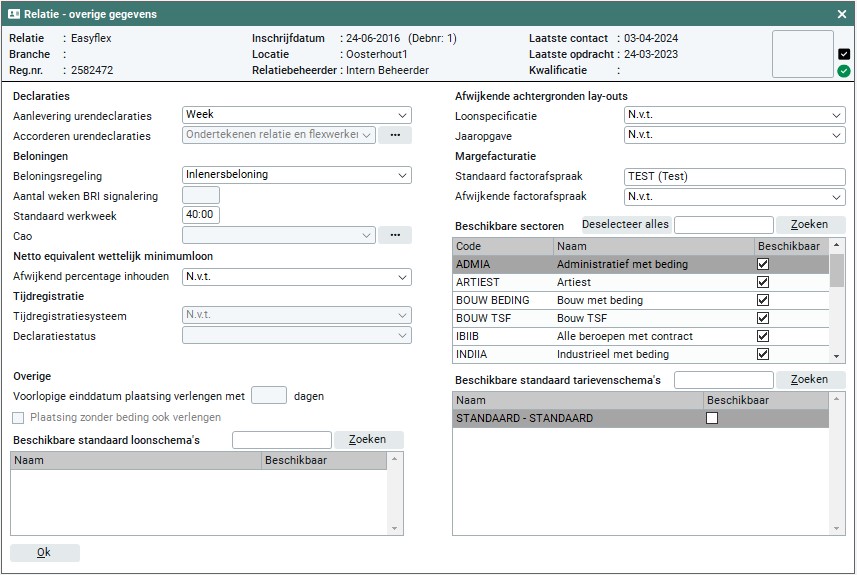857x575 pixels.
Task: Expand the Loonspecificatie layout dropdown
Action: point(734,116)
